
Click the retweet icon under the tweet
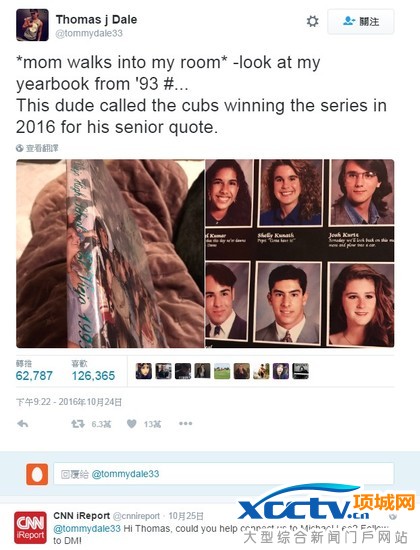tap(78, 424)
